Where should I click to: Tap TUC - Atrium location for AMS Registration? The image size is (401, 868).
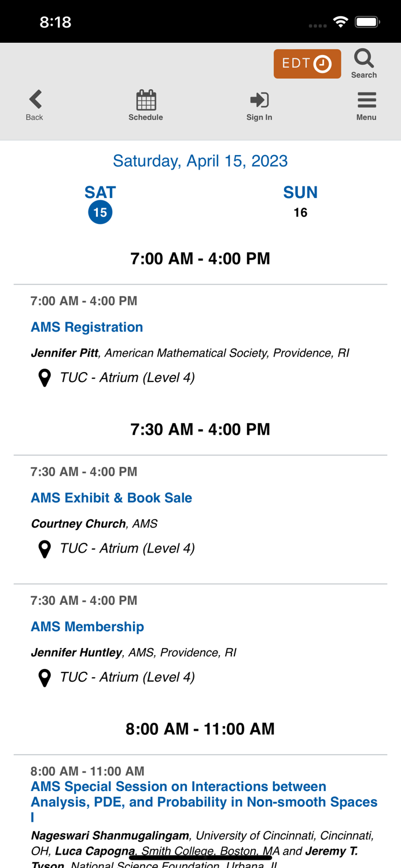point(127,378)
